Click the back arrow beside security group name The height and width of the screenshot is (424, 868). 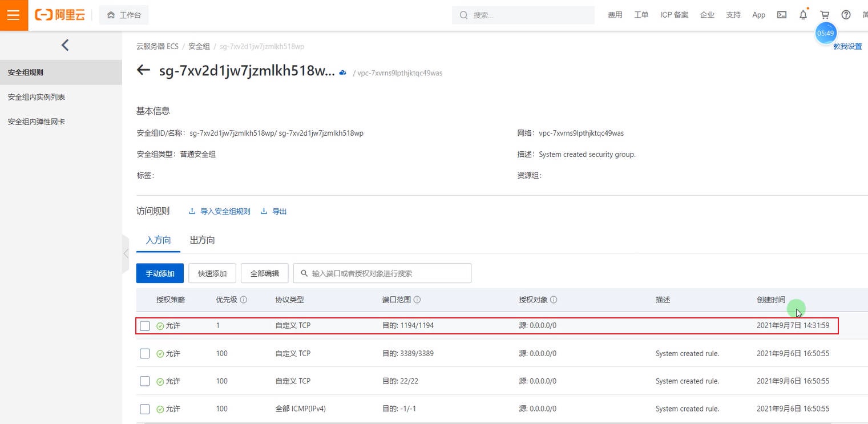point(143,70)
